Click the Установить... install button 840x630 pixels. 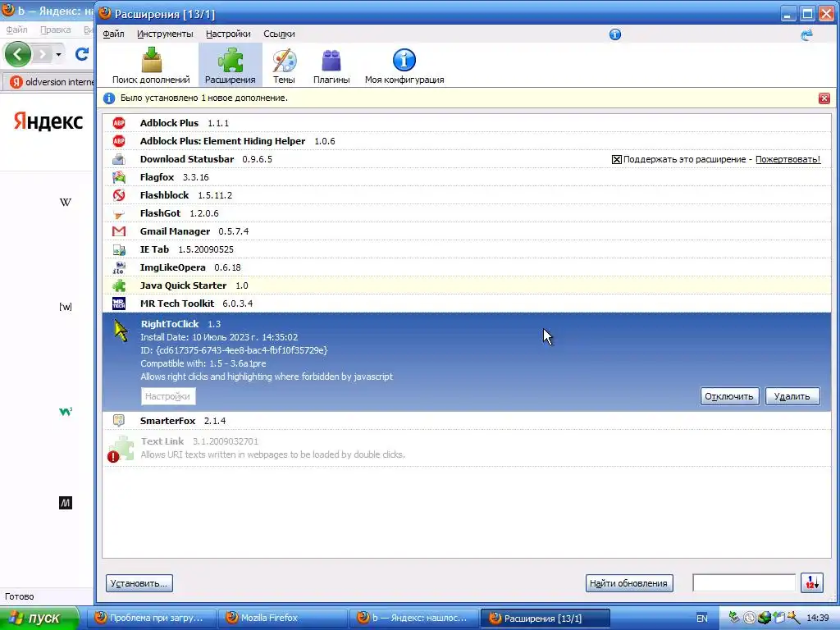[139, 583]
